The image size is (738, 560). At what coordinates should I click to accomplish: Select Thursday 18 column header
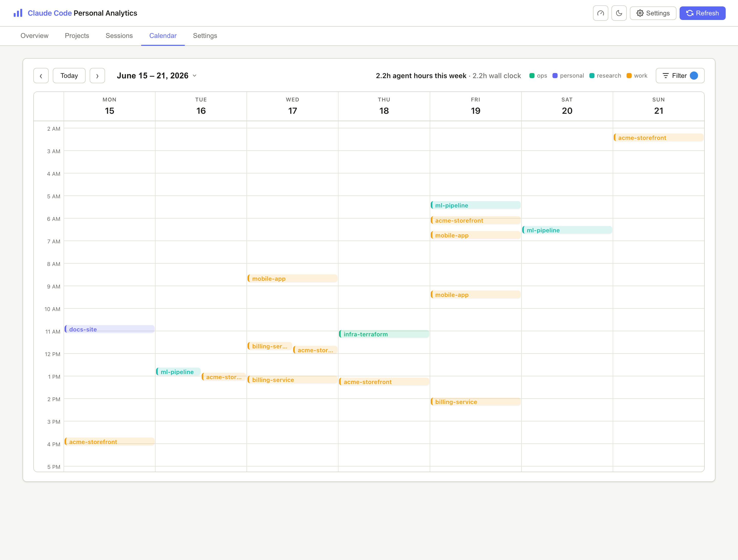tap(384, 106)
